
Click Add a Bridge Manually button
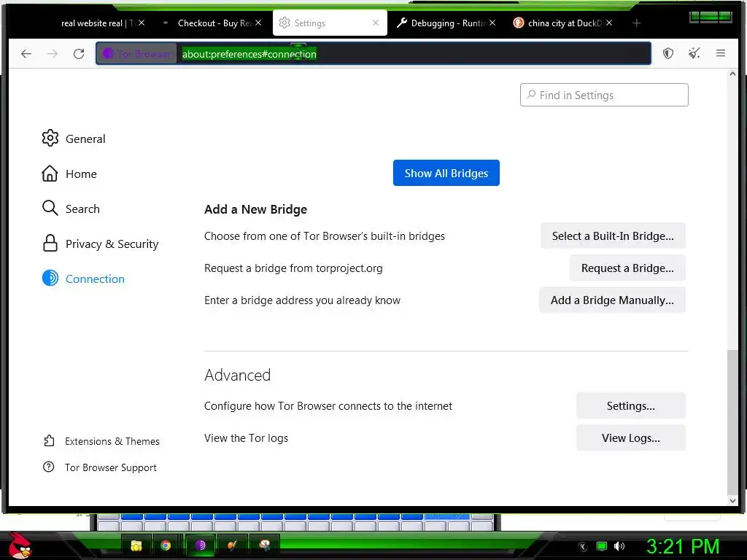pos(612,300)
